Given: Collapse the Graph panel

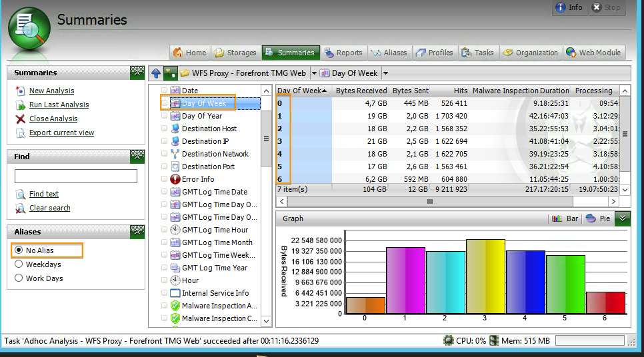Looking at the screenshot, I should (x=623, y=218).
